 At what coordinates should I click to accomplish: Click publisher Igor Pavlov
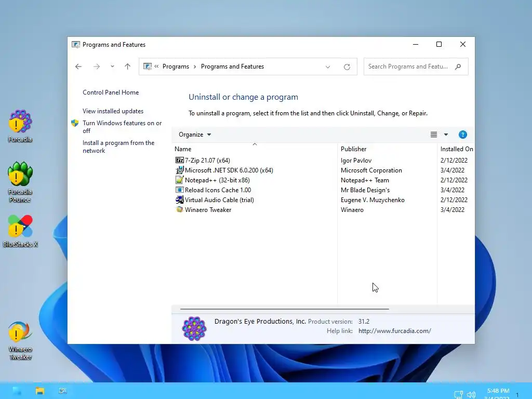pos(356,160)
